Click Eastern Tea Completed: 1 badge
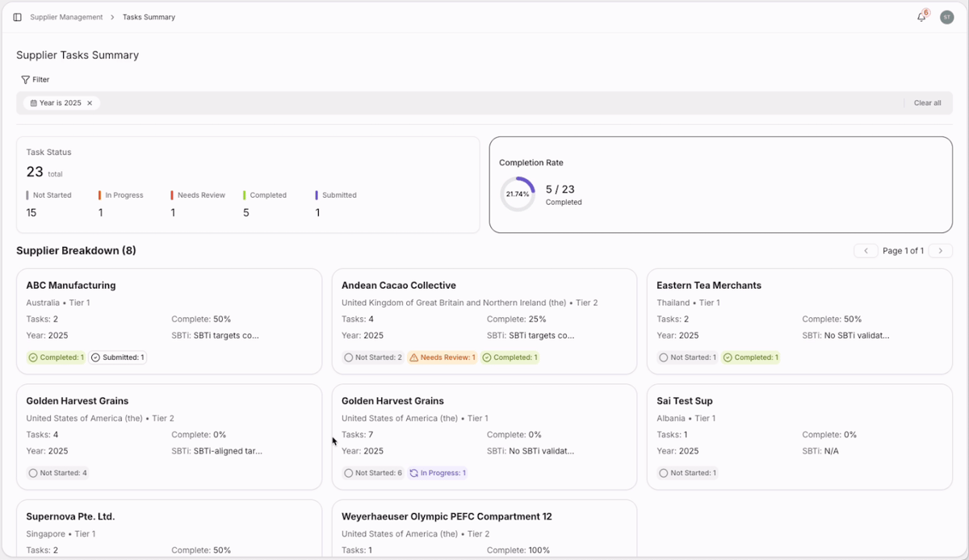 point(750,357)
